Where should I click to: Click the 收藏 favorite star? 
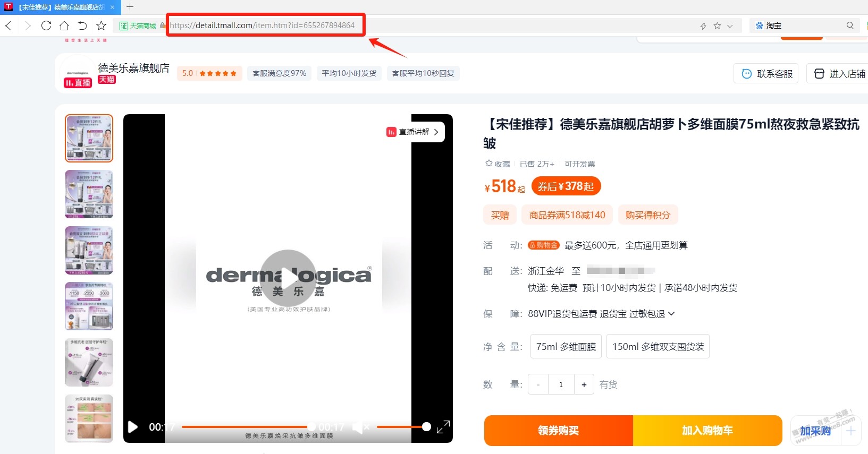click(x=498, y=164)
